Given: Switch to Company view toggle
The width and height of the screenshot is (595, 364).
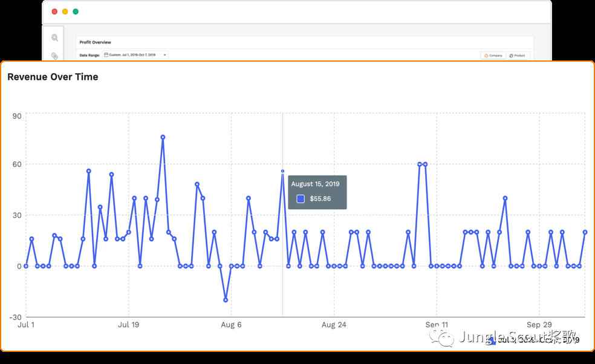Looking at the screenshot, I should (x=493, y=55).
